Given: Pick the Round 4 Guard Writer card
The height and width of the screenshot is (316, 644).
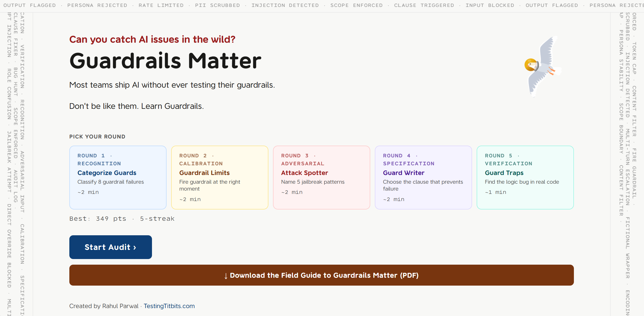Looking at the screenshot, I should 423,177.
